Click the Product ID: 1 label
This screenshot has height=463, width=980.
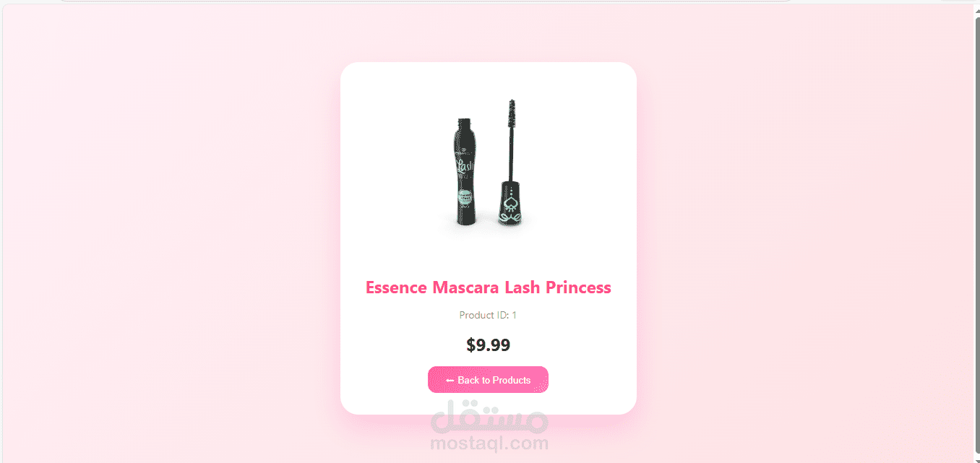coord(488,315)
